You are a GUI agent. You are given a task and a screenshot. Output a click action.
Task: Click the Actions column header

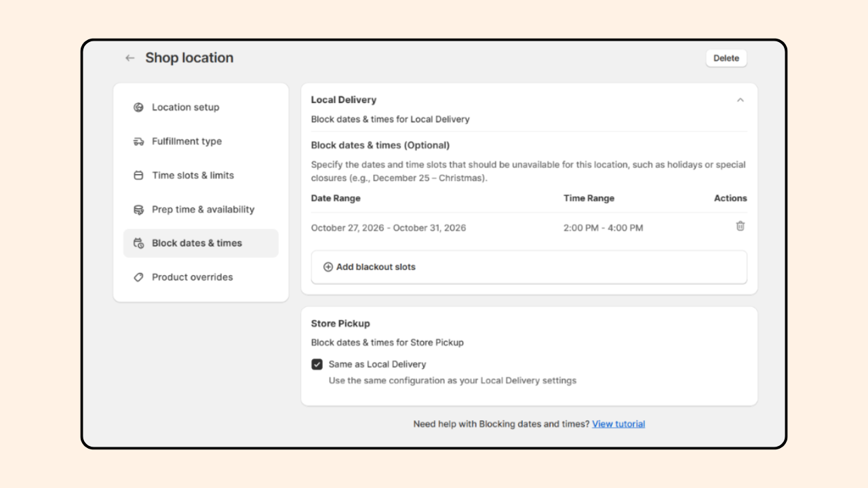click(x=730, y=199)
